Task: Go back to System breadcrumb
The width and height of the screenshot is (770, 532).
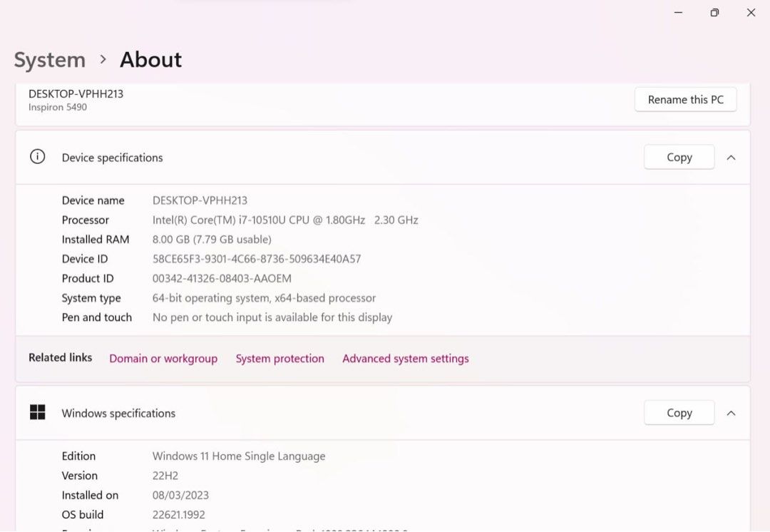Action: [x=50, y=60]
